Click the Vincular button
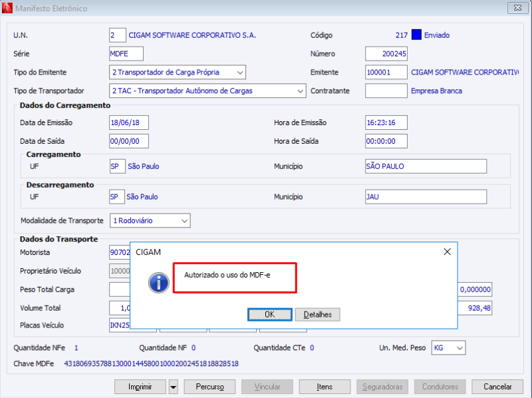Screen dimensions: 532x398 [x=267, y=387]
